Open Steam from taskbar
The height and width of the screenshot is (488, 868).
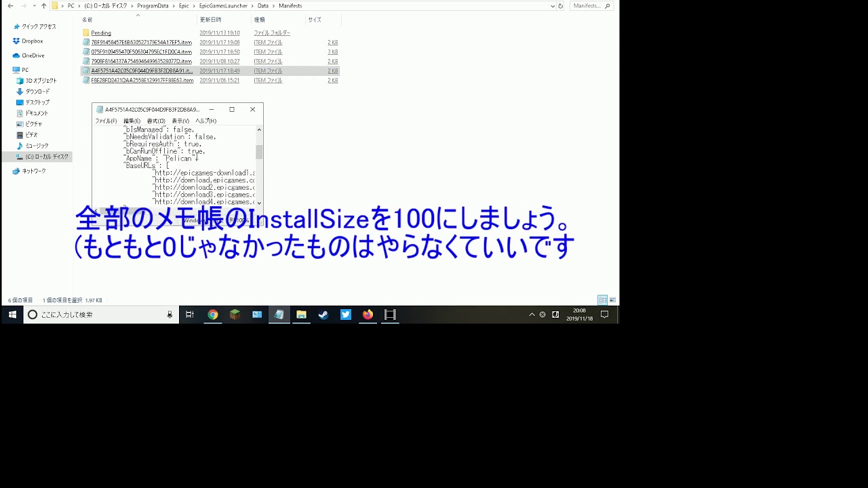pyautogui.click(x=323, y=314)
